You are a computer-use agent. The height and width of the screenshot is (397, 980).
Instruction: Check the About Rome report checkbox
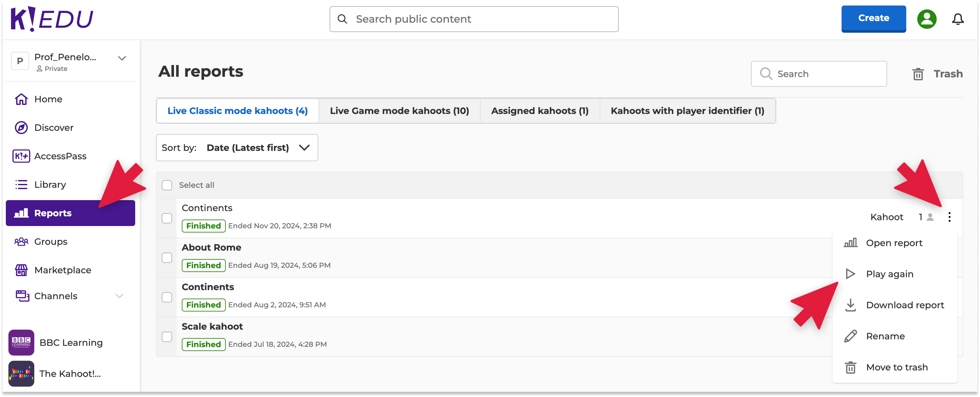167,258
